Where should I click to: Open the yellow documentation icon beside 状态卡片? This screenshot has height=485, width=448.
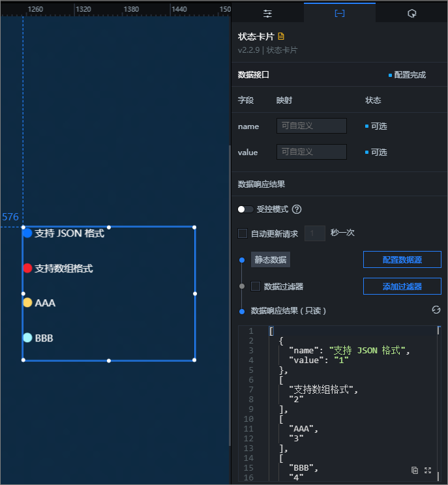[281, 37]
